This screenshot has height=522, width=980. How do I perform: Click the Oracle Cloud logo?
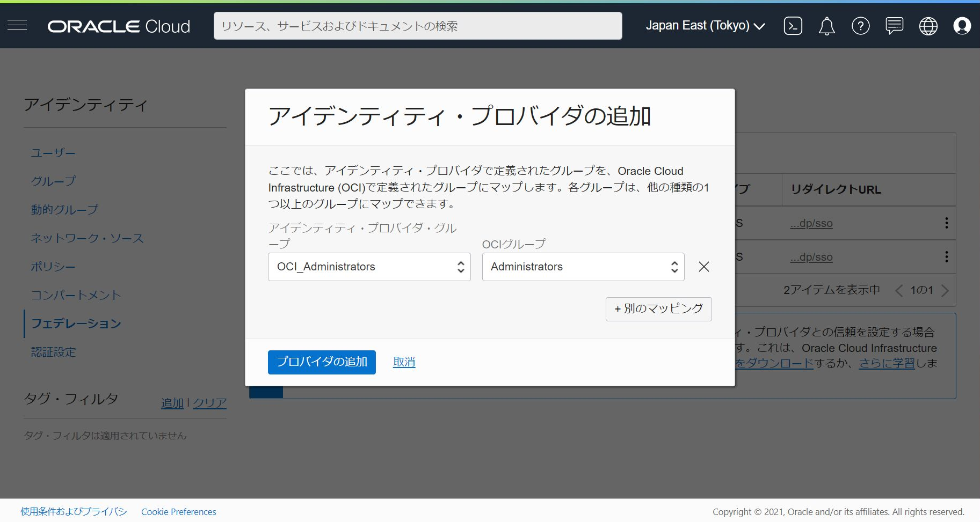(119, 26)
